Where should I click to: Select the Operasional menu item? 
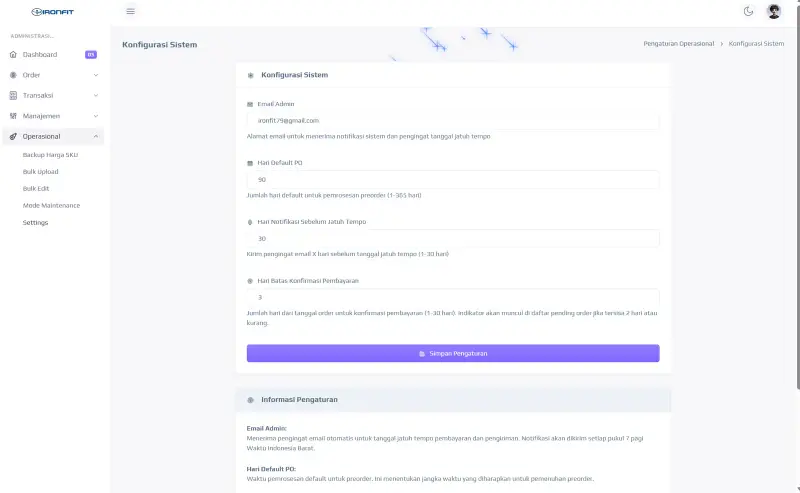pyautogui.click(x=53, y=136)
